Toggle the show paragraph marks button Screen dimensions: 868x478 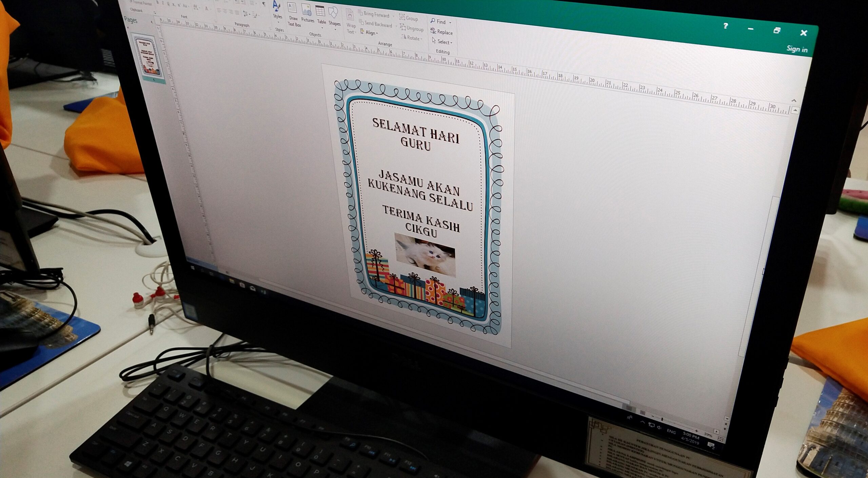pyautogui.click(x=264, y=4)
